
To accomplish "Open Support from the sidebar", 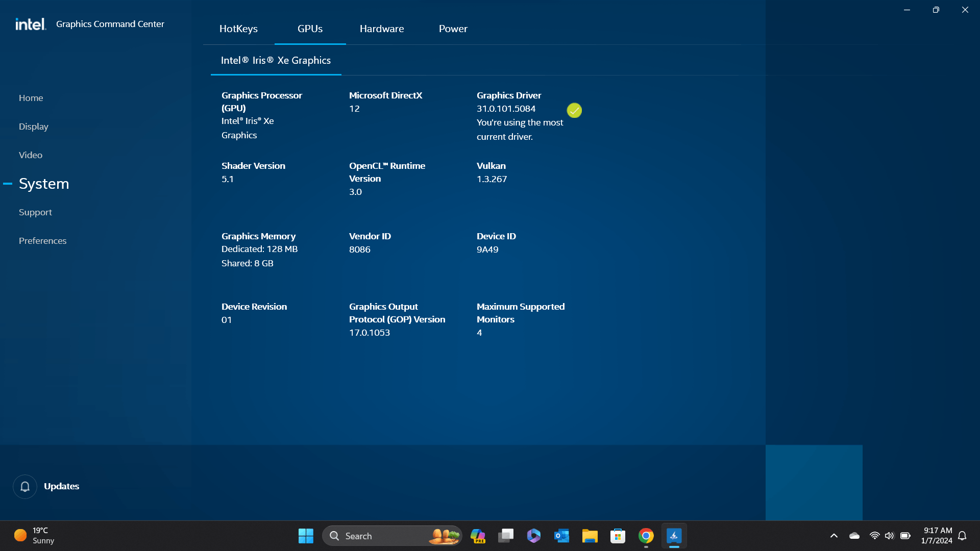I will (x=35, y=212).
